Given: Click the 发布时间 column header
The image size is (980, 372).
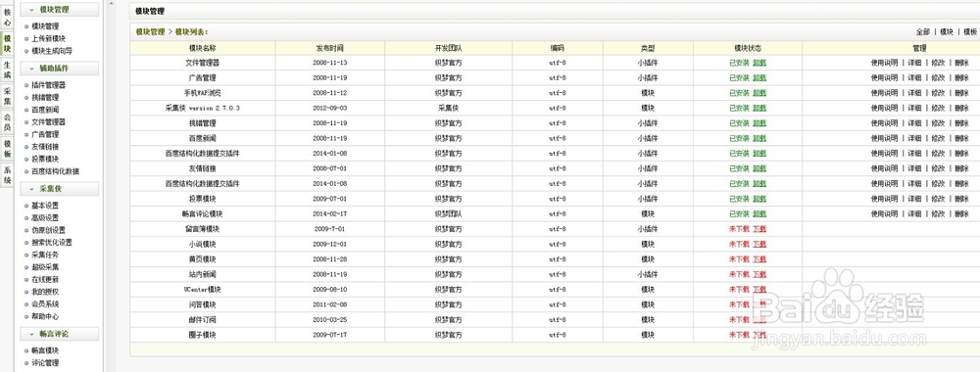Looking at the screenshot, I should pos(330,48).
